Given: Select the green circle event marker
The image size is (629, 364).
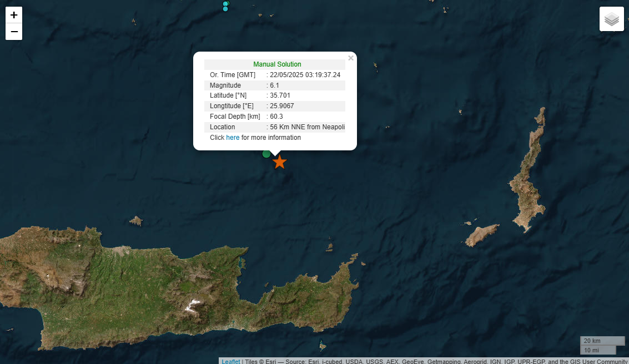Looking at the screenshot, I should (266, 154).
